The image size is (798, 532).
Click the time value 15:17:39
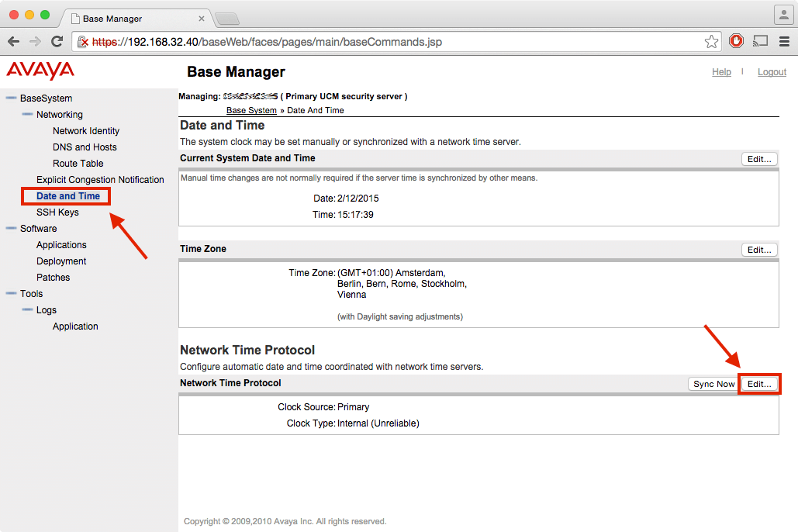pos(356,215)
